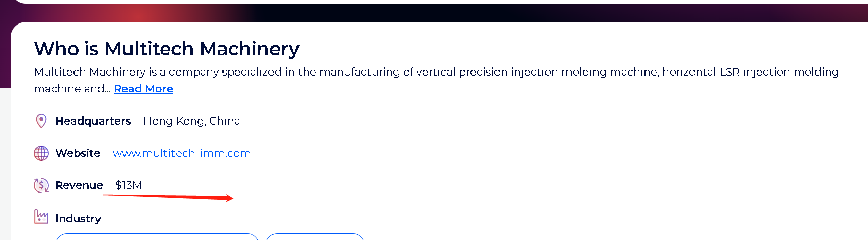Click the Website globe icon
Viewport: 868px width, 240px height.
tap(41, 153)
